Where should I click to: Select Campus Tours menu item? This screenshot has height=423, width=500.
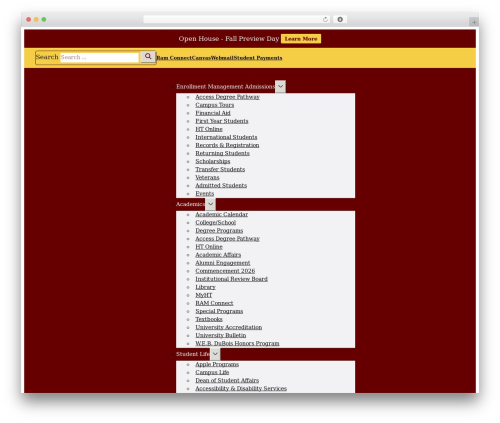[x=215, y=105]
